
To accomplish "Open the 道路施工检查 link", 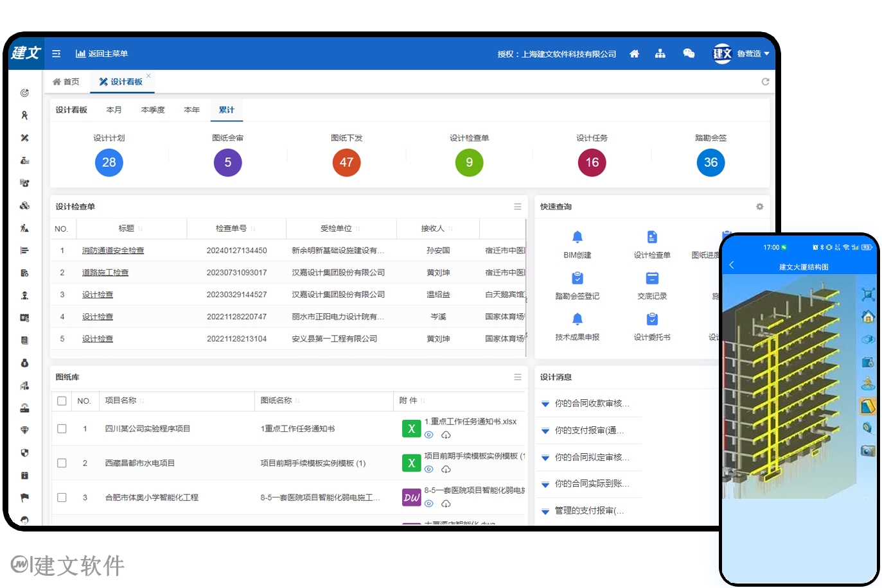I will pos(105,272).
